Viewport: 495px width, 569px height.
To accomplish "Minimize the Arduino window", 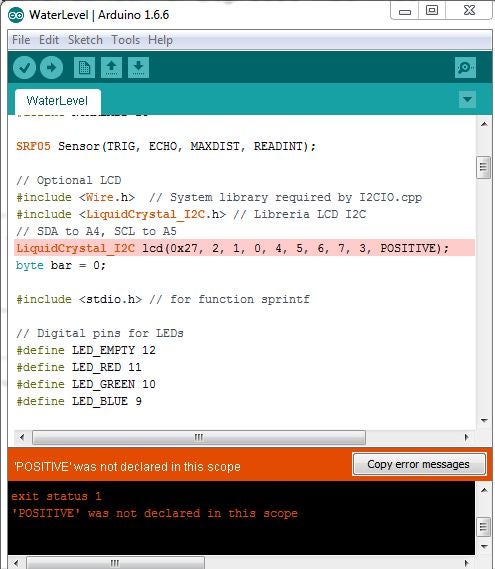I will pos(405,12).
